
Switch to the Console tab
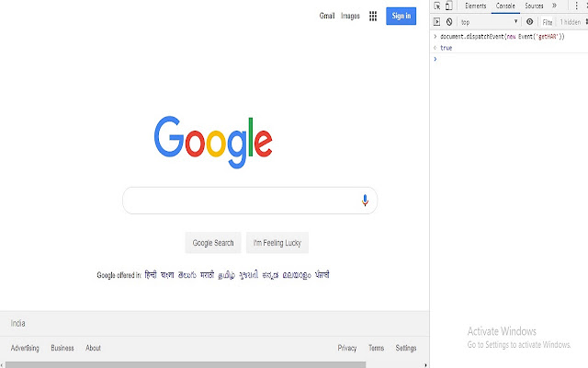pos(505,6)
